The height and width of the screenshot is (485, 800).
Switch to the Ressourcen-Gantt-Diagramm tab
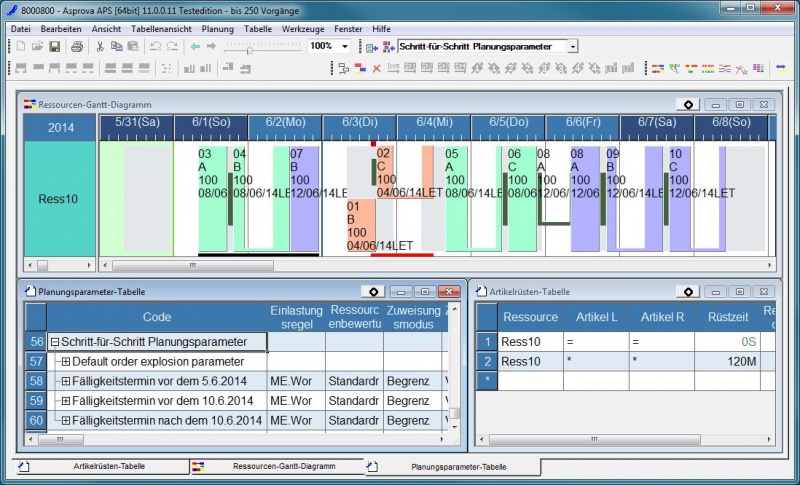(276, 467)
